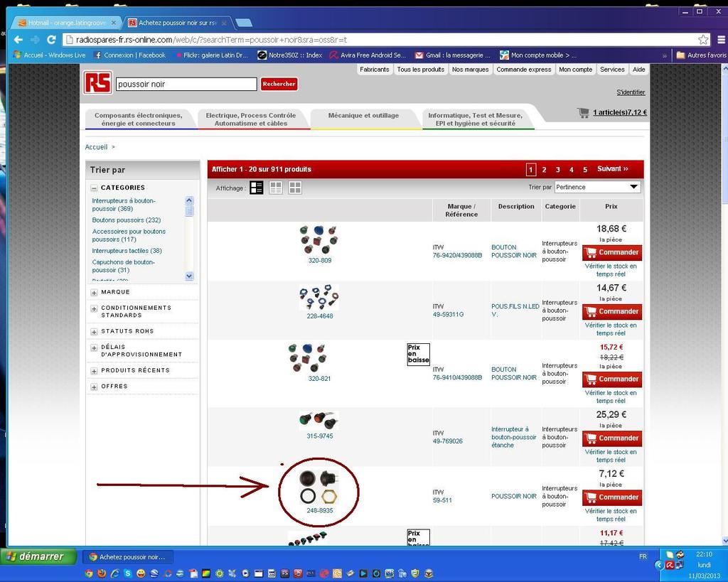The image size is (728, 582).
Task: Open the Notre350Z Index bookmark
Action: coord(290,55)
